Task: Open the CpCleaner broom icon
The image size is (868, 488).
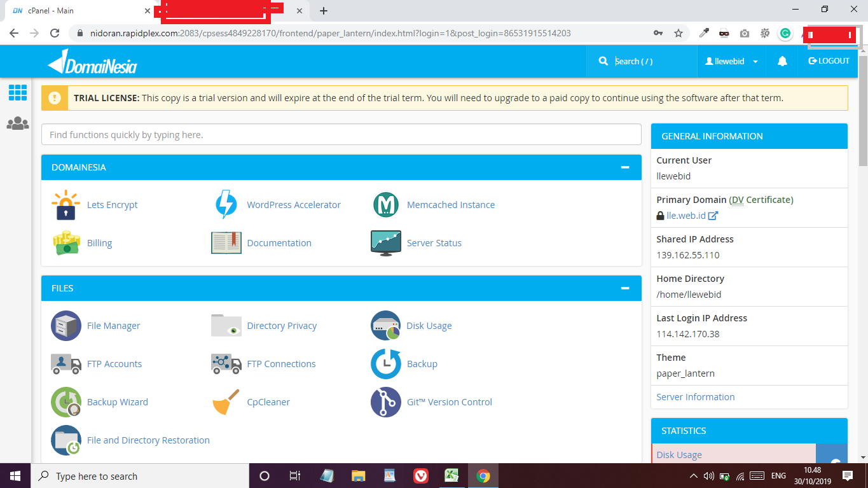Action: (226, 402)
